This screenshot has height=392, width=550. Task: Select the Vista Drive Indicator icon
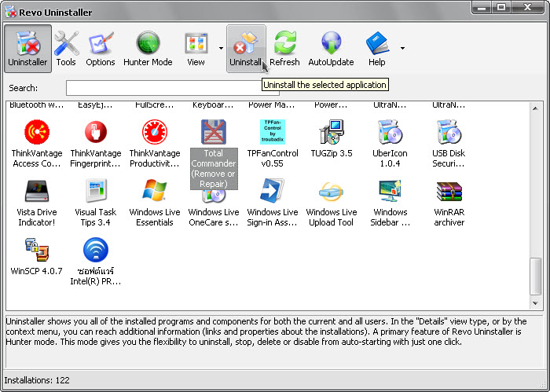37,192
